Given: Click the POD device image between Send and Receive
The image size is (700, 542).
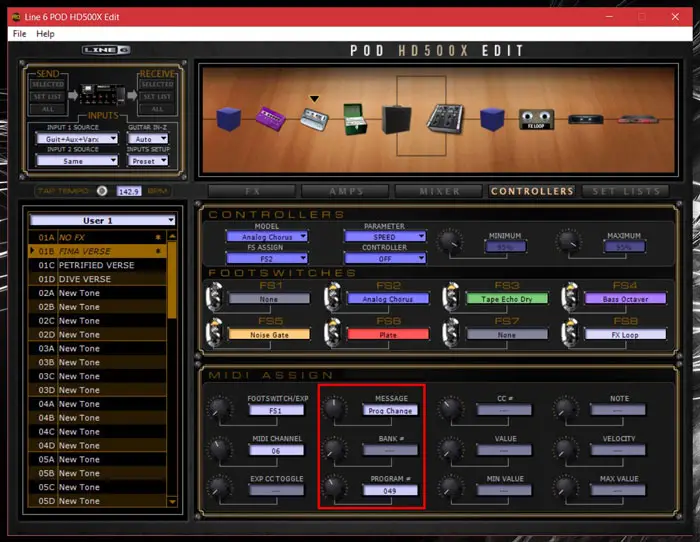Looking at the screenshot, I should point(102,94).
